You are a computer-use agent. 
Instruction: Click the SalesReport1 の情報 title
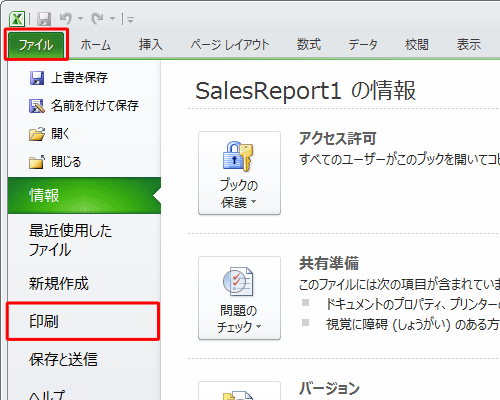click(305, 91)
